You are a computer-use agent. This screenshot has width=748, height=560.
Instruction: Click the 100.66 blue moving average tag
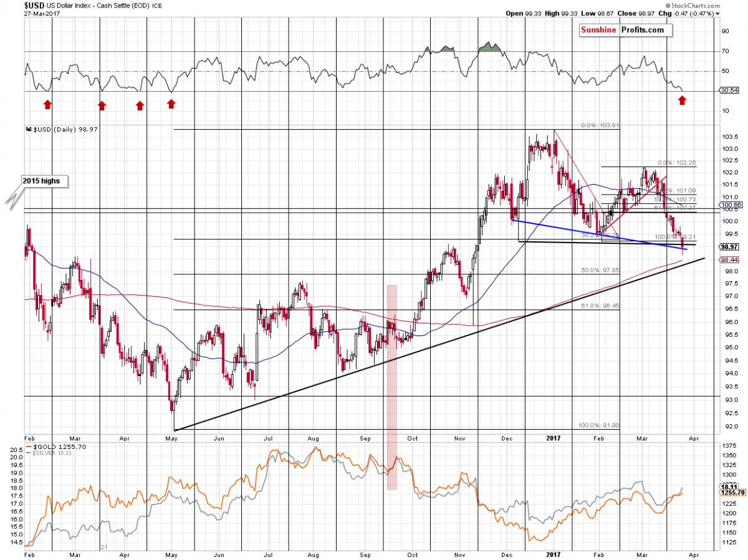coord(729,205)
